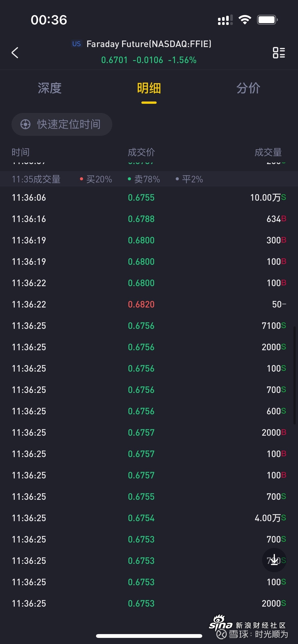
Task: Tap the price 0.6701 in header
Action: (x=114, y=60)
